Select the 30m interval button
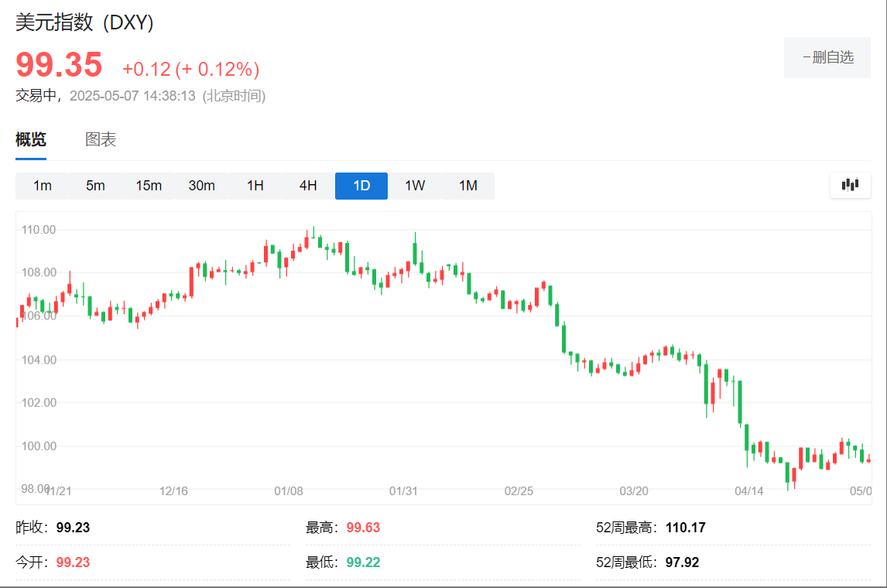Viewport: 887px width, 588px height. click(201, 186)
